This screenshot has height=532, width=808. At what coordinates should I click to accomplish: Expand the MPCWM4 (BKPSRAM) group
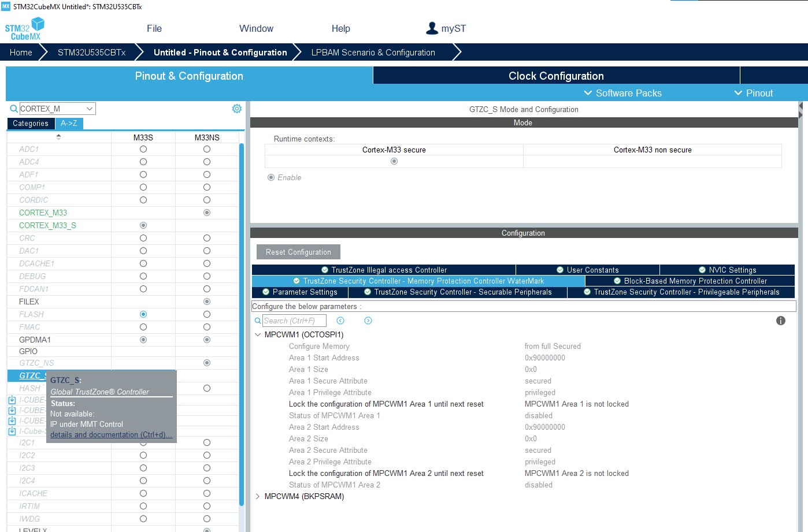point(258,496)
